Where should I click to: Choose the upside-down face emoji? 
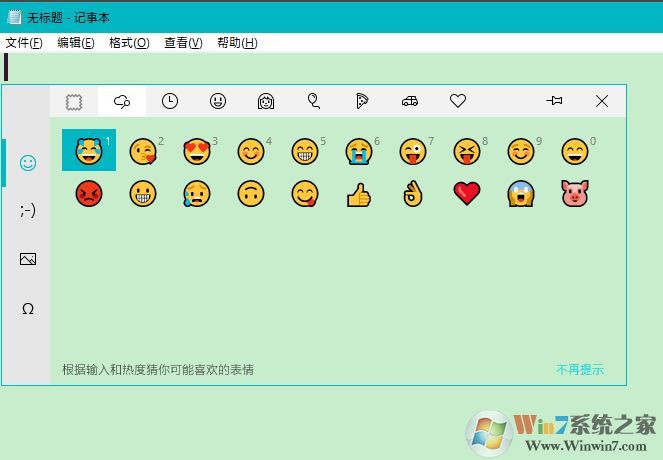(x=251, y=194)
